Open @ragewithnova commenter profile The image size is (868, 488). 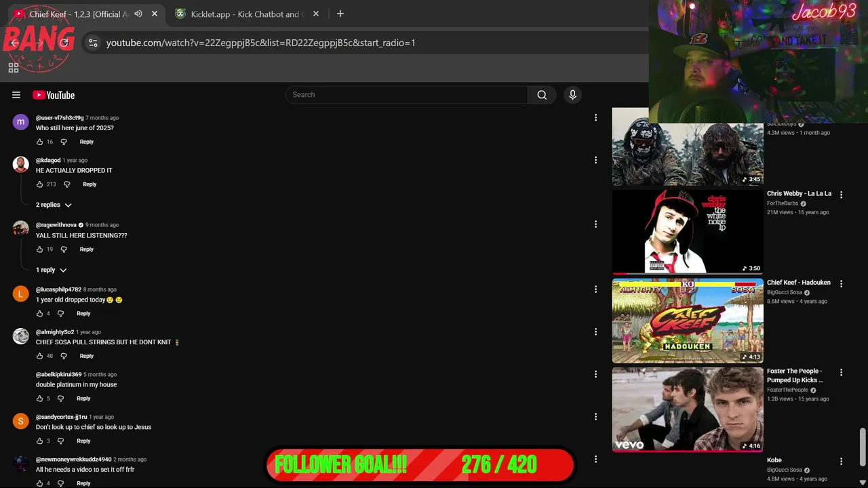[x=56, y=225]
